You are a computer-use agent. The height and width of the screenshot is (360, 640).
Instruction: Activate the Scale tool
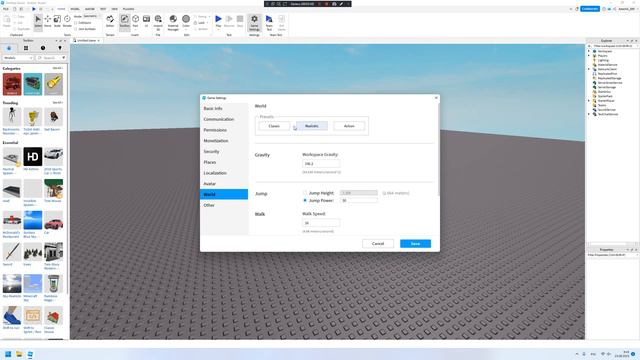[x=57, y=21]
